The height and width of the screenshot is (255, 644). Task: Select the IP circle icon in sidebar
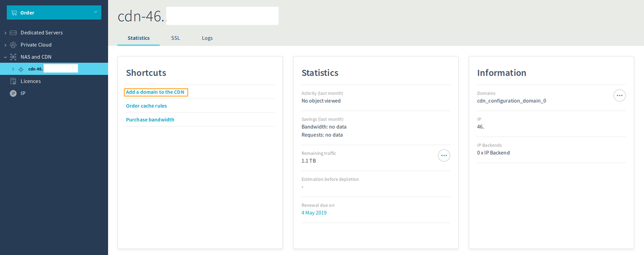[x=13, y=93]
